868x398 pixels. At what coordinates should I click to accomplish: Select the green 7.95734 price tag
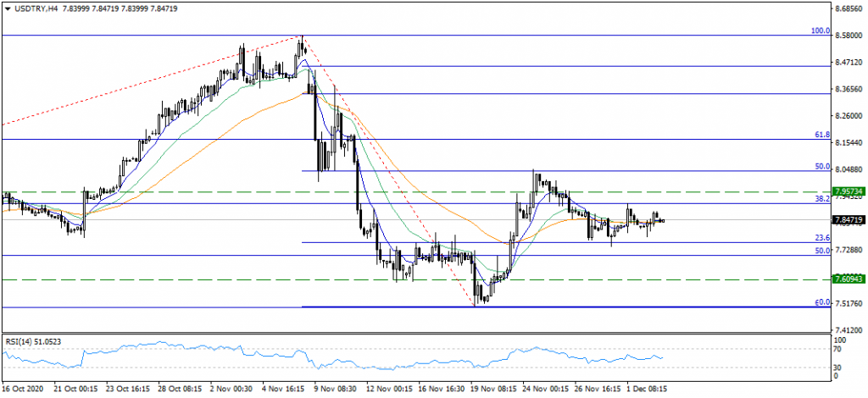coord(849,191)
